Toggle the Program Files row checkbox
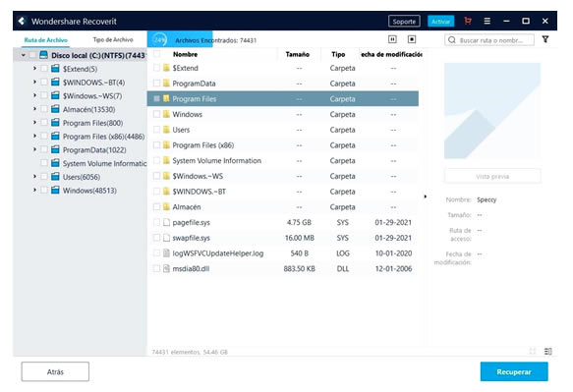This screenshot has width=573, height=392. (156, 98)
